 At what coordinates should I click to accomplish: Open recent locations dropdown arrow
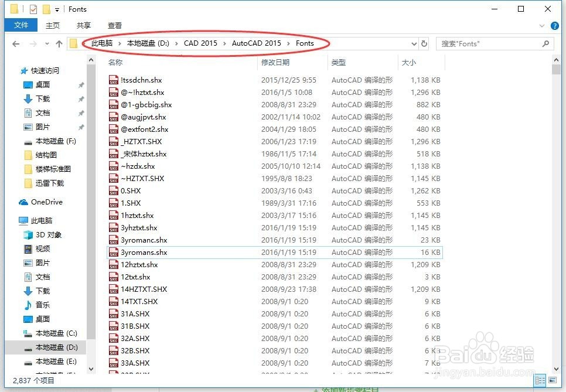tap(47, 44)
